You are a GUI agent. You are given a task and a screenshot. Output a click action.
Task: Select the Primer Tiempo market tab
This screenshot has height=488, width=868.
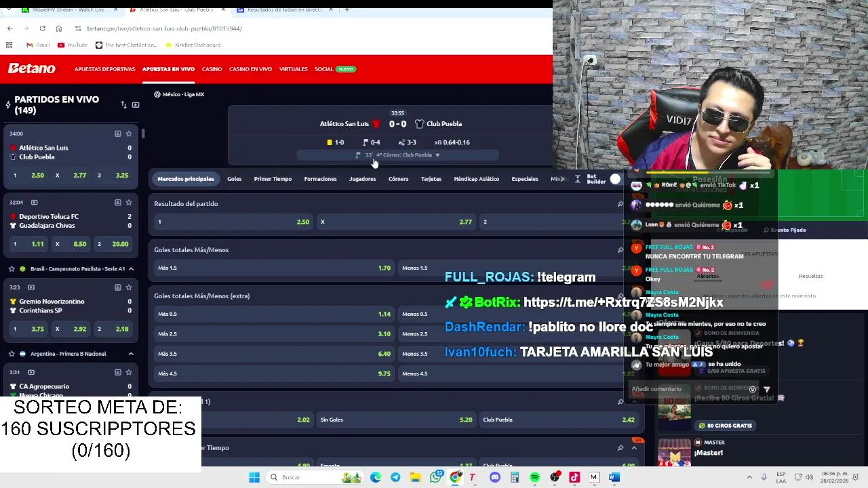point(273,179)
